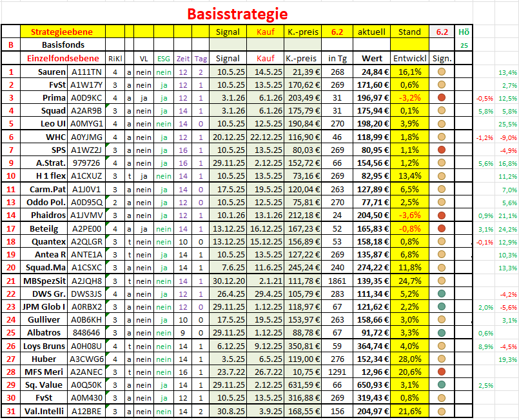The image size is (519, 420).
Task: Click the green signal dot for Sq. Value
Action: tap(442, 385)
